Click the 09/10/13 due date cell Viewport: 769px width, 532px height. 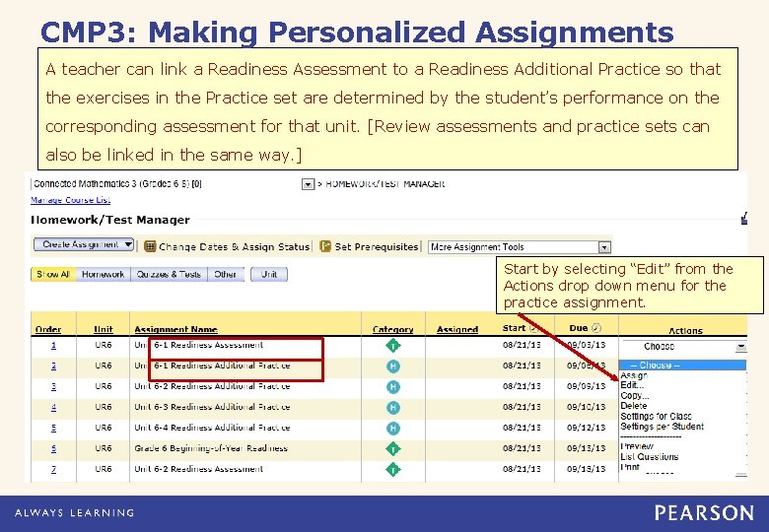pyautogui.click(x=586, y=407)
